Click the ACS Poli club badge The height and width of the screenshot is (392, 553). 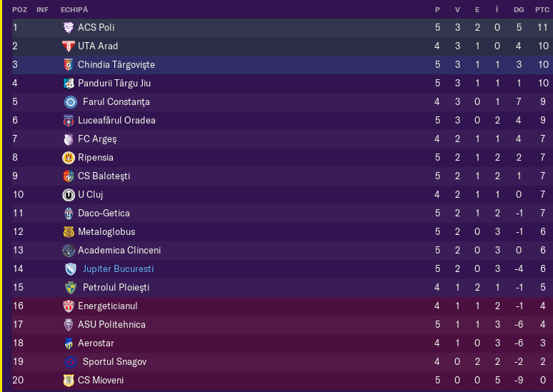point(69,28)
